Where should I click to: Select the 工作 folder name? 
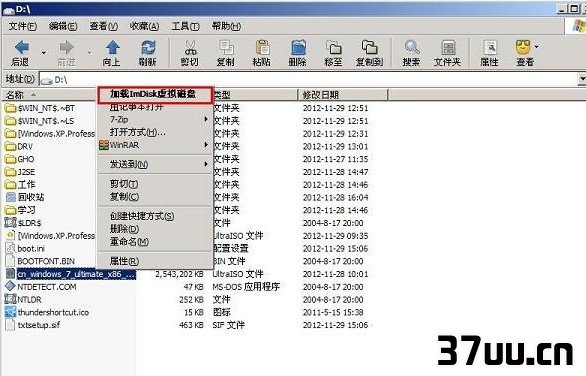[x=26, y=185]
